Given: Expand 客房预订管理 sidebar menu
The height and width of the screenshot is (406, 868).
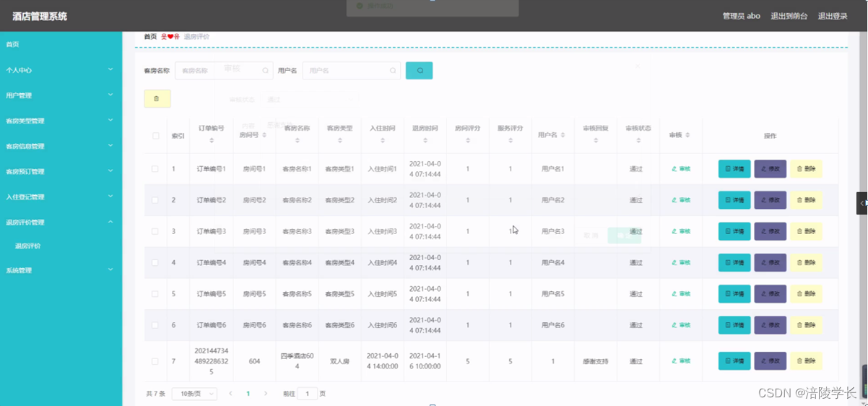Looking at the screenshot, I should pyautogui.click(x=61, y=171).
